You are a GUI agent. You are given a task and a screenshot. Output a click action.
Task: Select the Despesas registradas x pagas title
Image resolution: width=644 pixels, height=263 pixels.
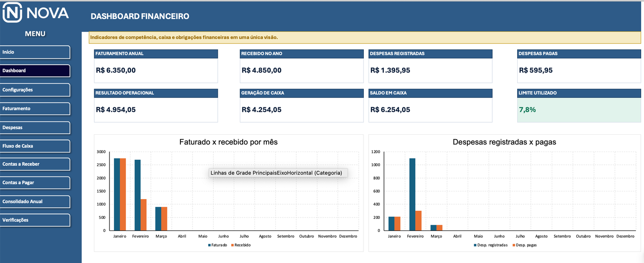(504, 142)
